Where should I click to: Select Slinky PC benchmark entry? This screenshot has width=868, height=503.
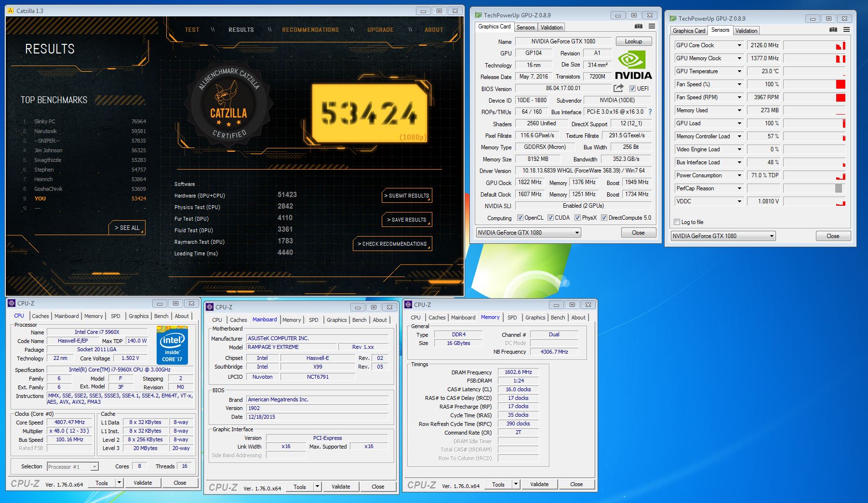[x=84, y=121]
